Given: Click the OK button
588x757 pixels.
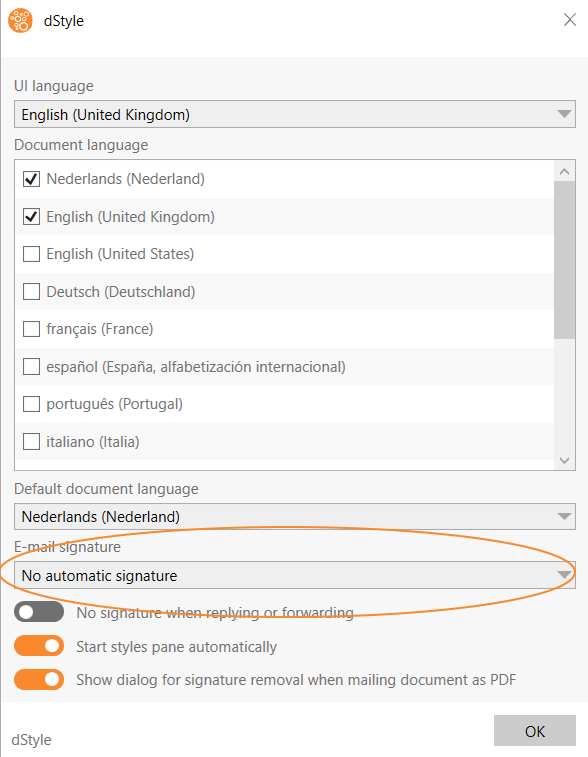Looking at the screenshot, I should click(535, 731).
